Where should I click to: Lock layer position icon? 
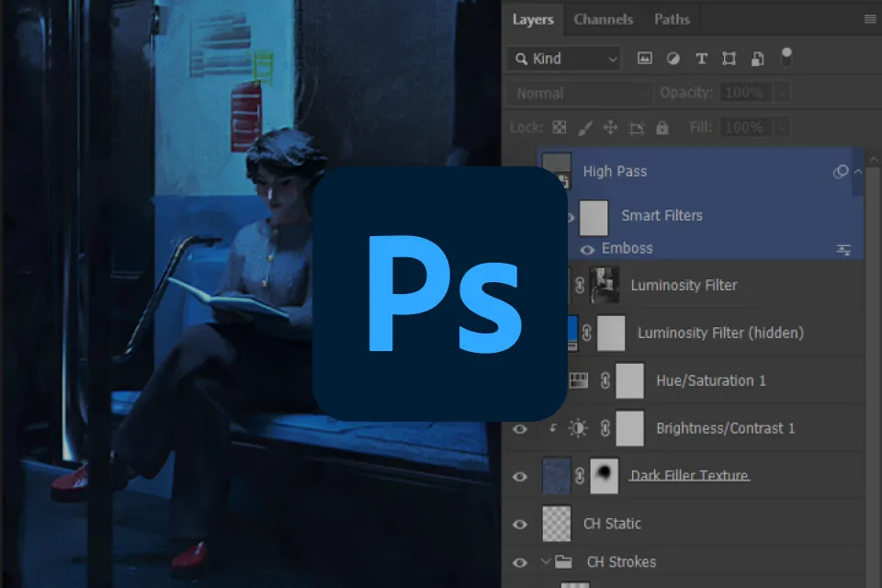point(610,128)
